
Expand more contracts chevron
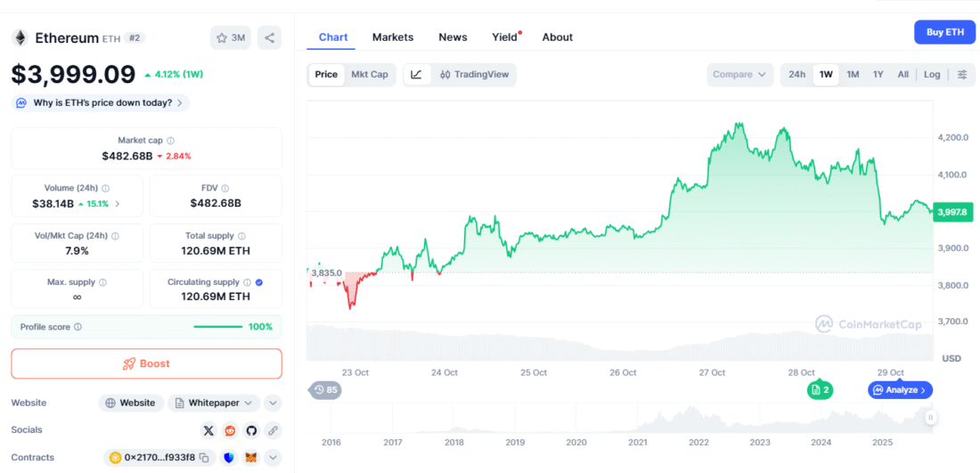[x=273, y=458]
